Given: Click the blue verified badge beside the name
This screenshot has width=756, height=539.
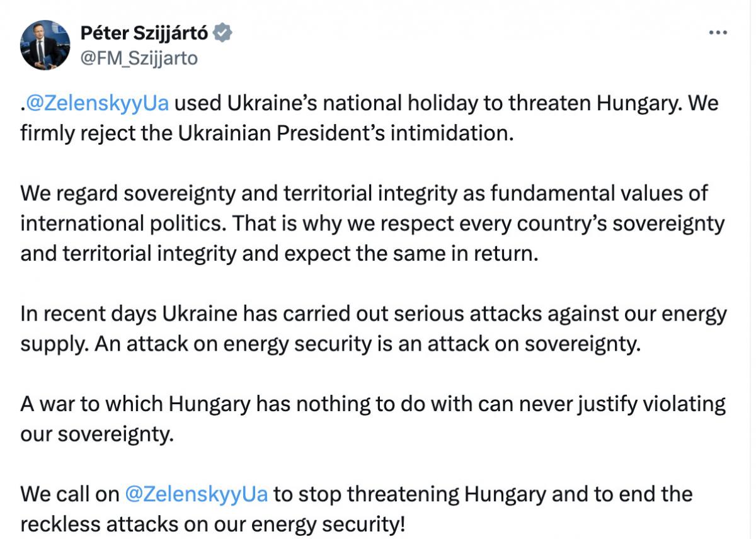Looking at the screenshot, I should (222, 33).
